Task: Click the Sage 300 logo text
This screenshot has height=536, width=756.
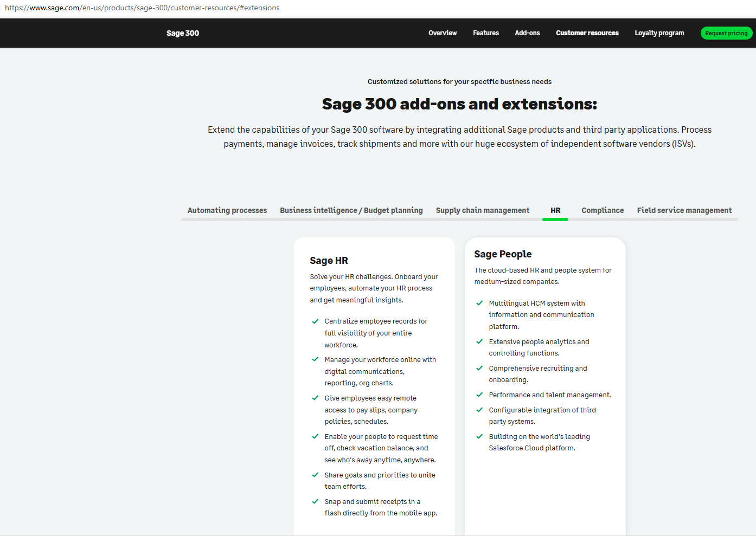Action: click(x=183, y=33)
